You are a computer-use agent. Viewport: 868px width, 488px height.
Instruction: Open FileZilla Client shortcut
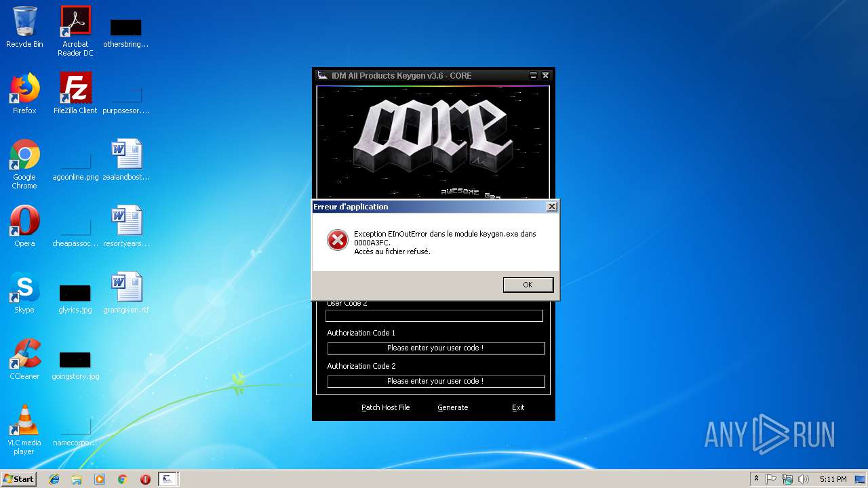(x=75, y=94)
